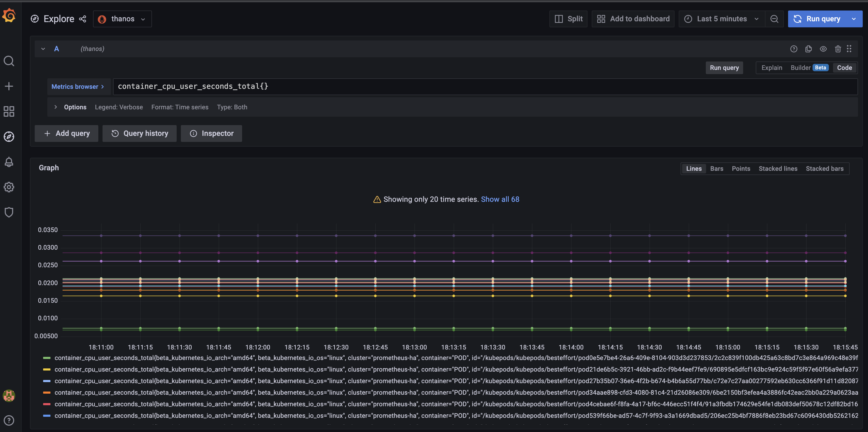
Task: Click the small Run query button in editor
Action: (x=724, y=68)
